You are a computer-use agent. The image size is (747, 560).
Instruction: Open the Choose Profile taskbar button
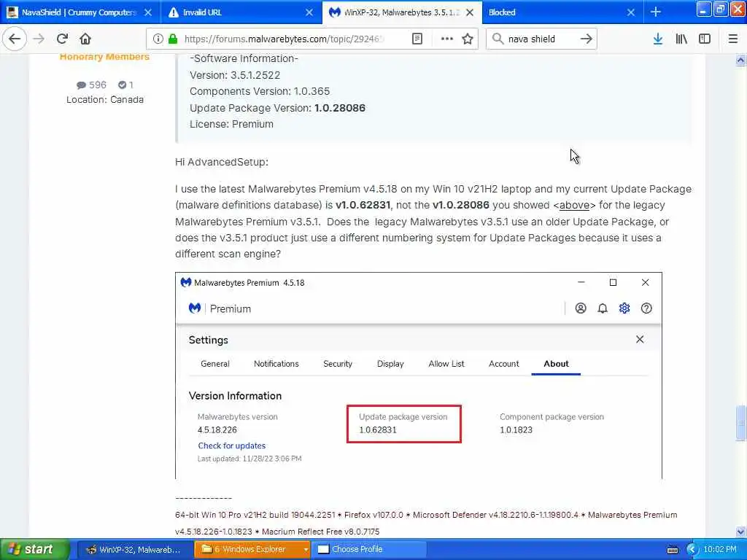(368, 550)
